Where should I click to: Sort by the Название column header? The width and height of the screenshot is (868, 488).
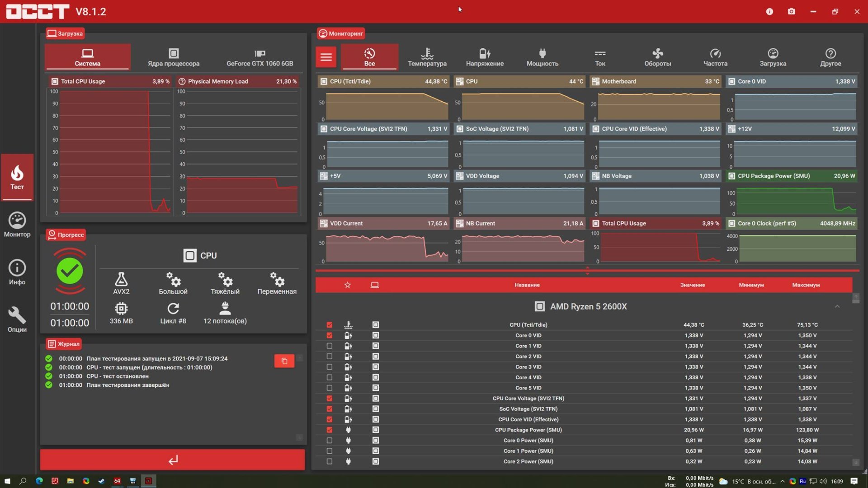(527, 285)
